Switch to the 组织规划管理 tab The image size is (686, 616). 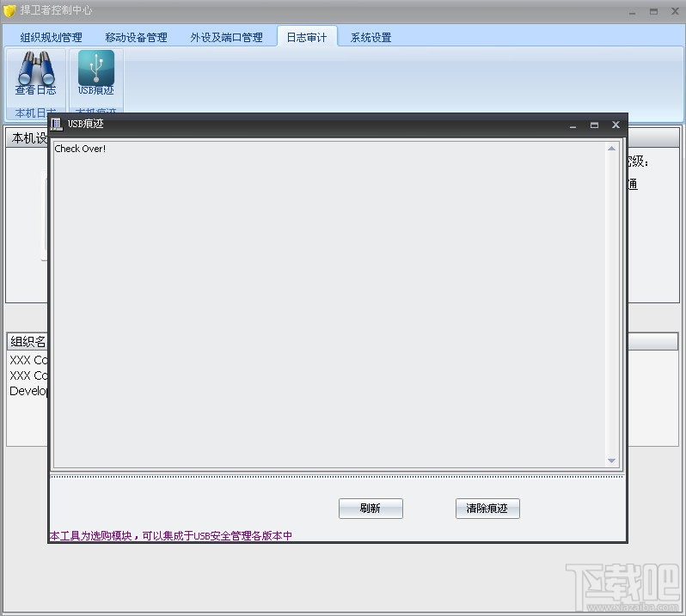pyautogui.click(x=52, y=38)
